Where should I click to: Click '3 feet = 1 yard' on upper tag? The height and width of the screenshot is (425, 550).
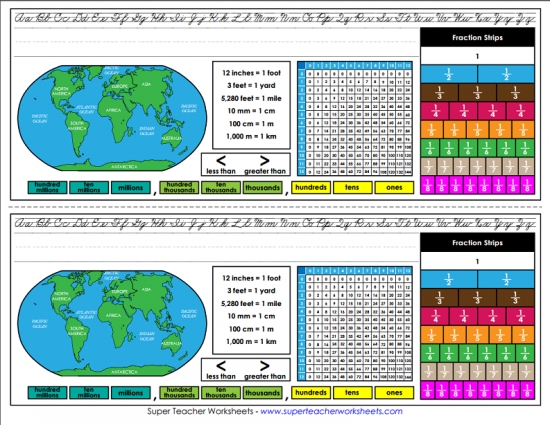[x=251, y=86]
